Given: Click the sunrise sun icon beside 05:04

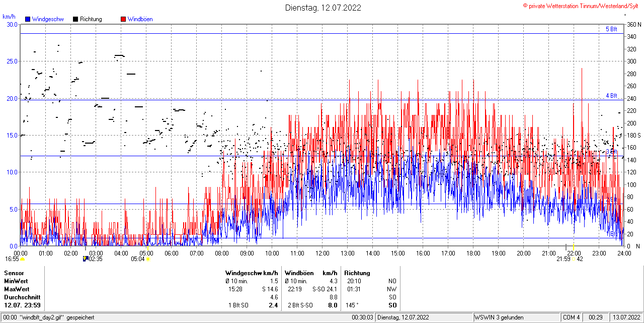Looking at the screenshot, I should tap(148, 259).
